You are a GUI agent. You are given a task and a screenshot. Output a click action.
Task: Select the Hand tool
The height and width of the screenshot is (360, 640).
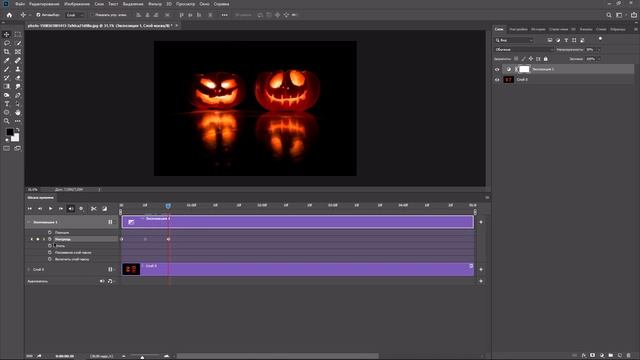(x=18, y=112)
